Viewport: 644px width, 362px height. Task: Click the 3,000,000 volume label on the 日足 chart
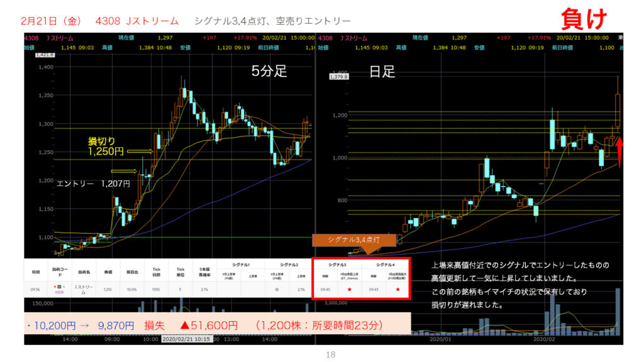[x=336, y=302]
